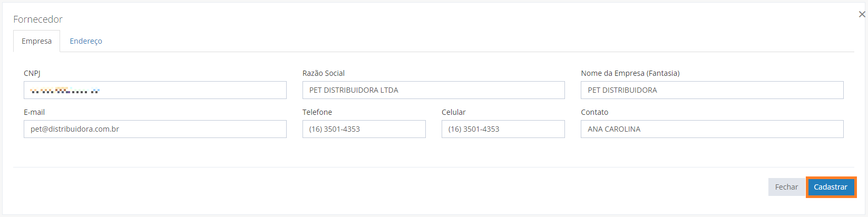The image size is (868, 217).
Task: Click the Nome da Empresa (Fantasia) label
Action: pyautogui.click(x=630, y=73)
